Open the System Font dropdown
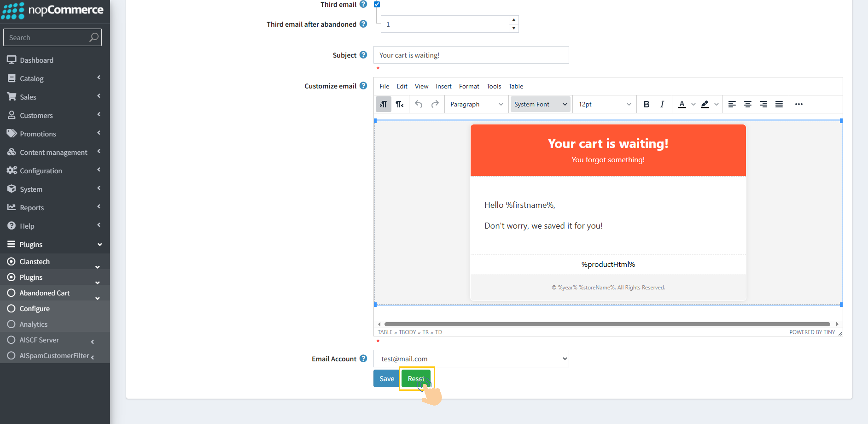Viewport: 868px width, 424px height. [540, 104]
